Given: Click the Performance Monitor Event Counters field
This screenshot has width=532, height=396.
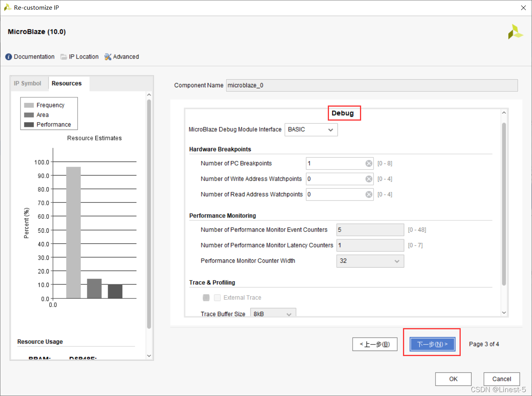Looking at the screenshot, I should (370, 230).
